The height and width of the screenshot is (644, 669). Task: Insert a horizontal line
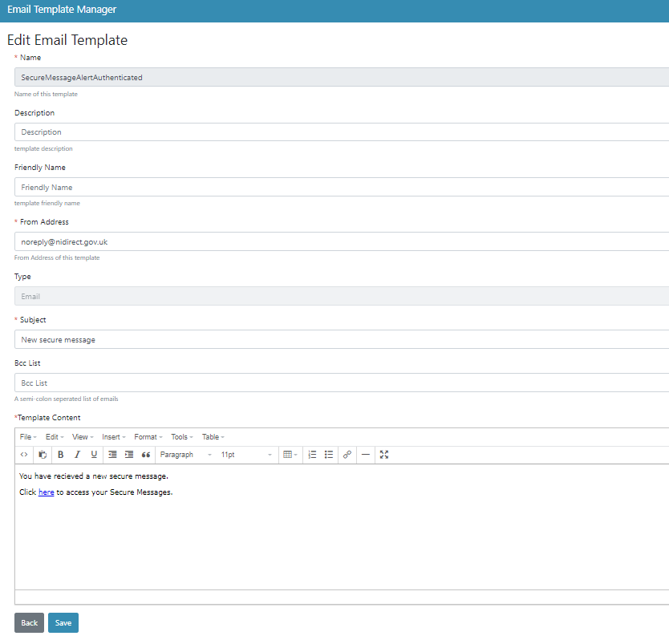click(366, 455)
